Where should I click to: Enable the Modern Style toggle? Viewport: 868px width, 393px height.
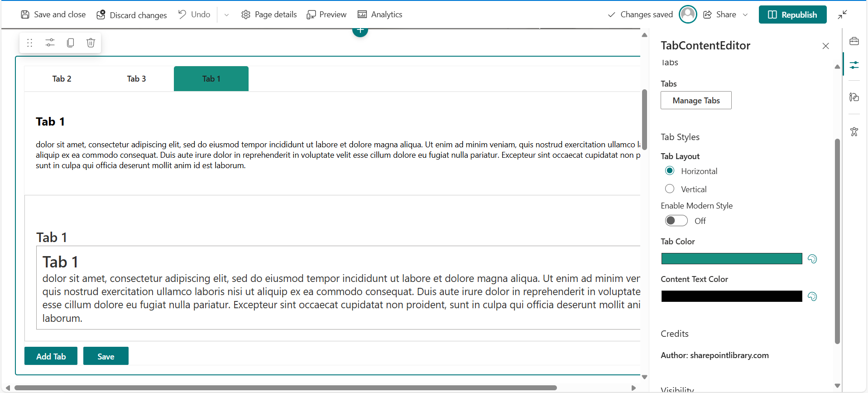676,221
